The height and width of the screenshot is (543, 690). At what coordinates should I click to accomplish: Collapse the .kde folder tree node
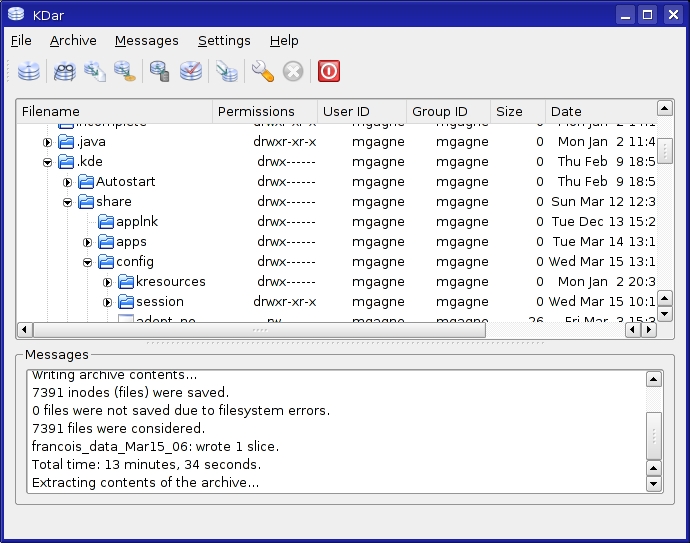[47, 162]
